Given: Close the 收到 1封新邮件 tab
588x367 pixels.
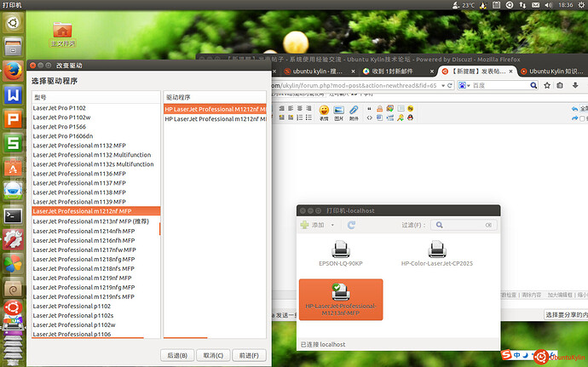Looking at the screenshot, I should coord(431,72).
